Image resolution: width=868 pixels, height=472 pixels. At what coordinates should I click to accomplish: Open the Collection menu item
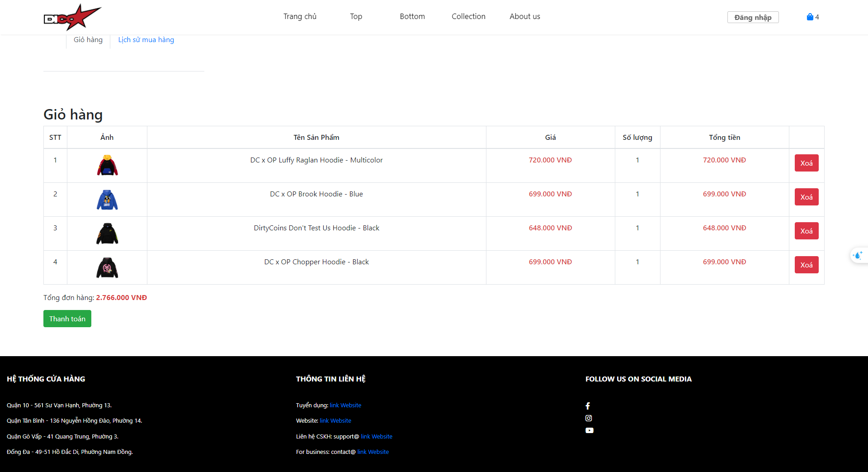coord(468,16)
